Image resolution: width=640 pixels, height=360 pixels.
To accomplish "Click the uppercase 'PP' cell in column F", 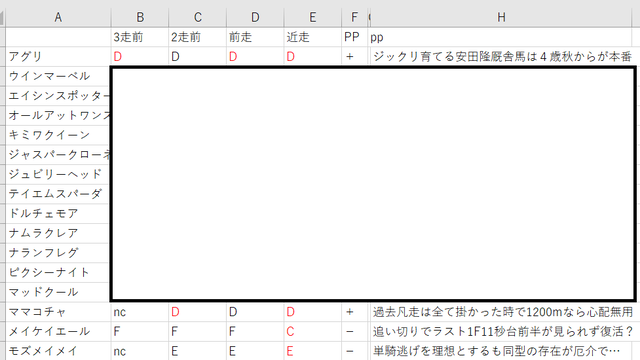I will [x=354, y=37].
